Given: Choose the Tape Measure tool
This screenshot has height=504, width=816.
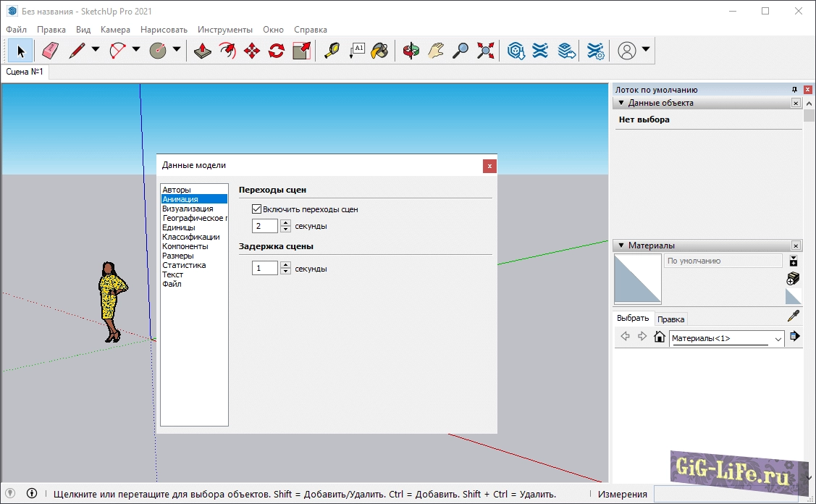Looking at the screenshot, I should [332, 51].
